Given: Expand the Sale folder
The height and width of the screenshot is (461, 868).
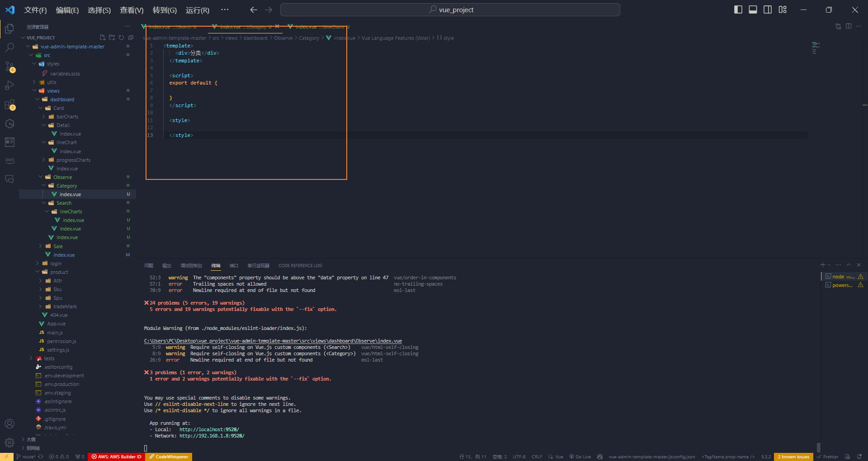Looking at the screenshot, I should (x=58, y=246).
